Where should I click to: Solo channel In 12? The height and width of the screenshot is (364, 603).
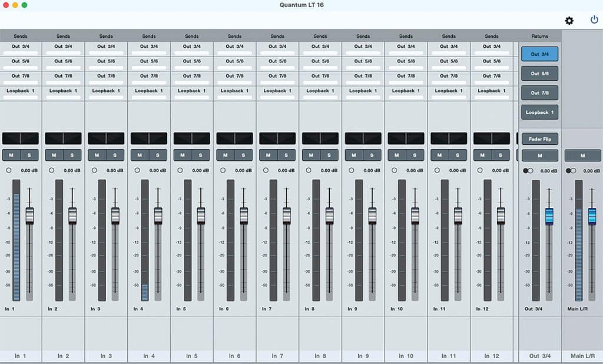pyautogui.click(x=501, y=155)
